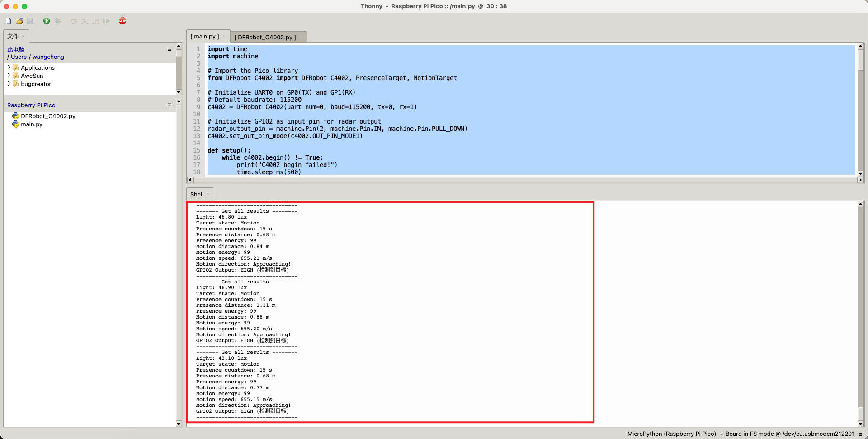Image resolution: width=868 pixels, height=439 pixels.
Task: Run current script with green play icon
Action: coord(47,21)
